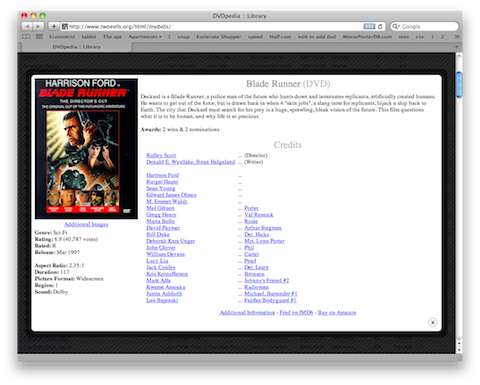480x385 pixels.
Task: Expand the Apartments bookmark folder
Action: click(145, 37)
